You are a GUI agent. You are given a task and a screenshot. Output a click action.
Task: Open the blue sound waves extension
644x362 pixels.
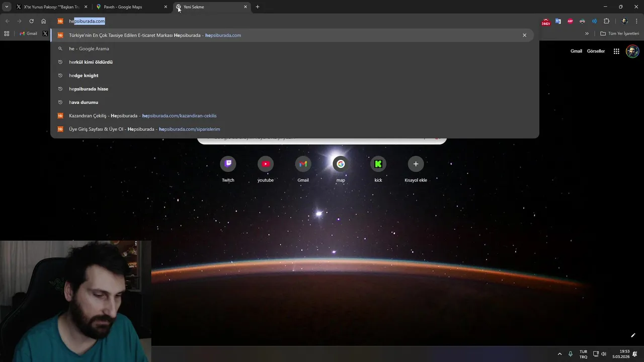click(594, 21)
